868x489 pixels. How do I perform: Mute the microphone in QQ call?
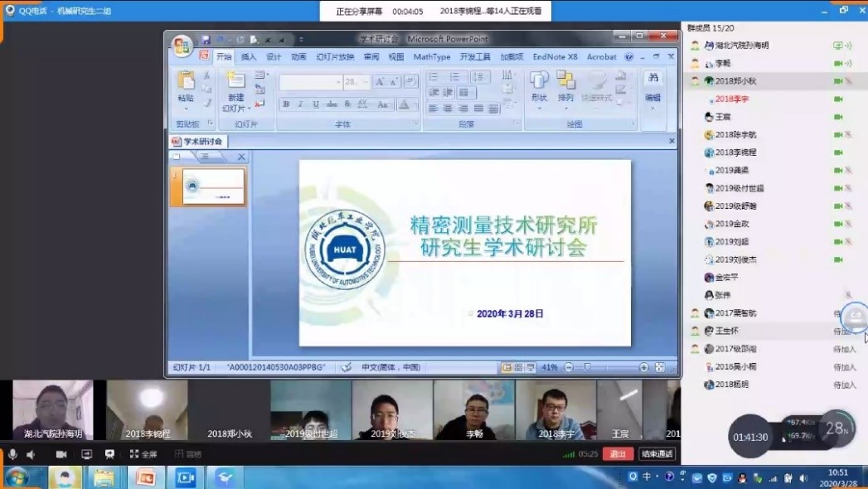click(x=12, y=454)
